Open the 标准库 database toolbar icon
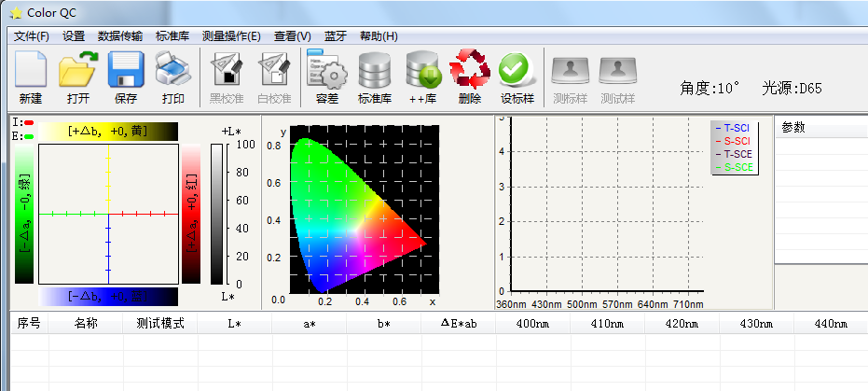 click(x=376, y=77)
